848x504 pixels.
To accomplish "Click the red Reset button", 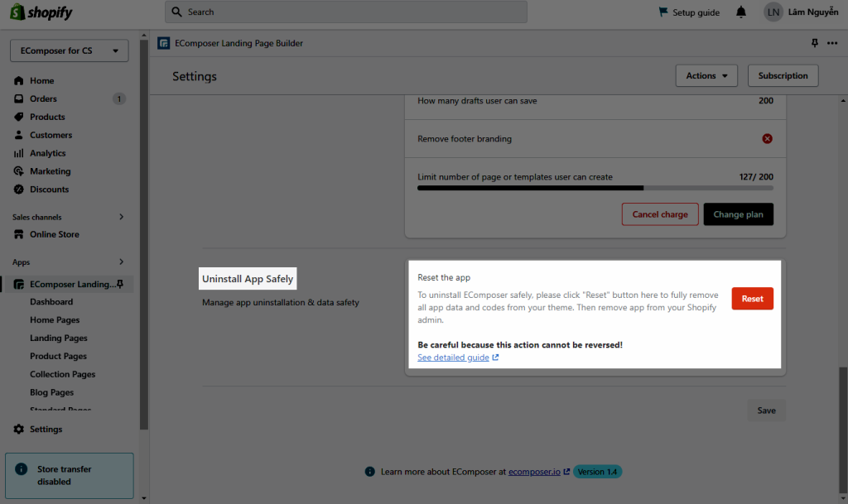I will [752, 299].
